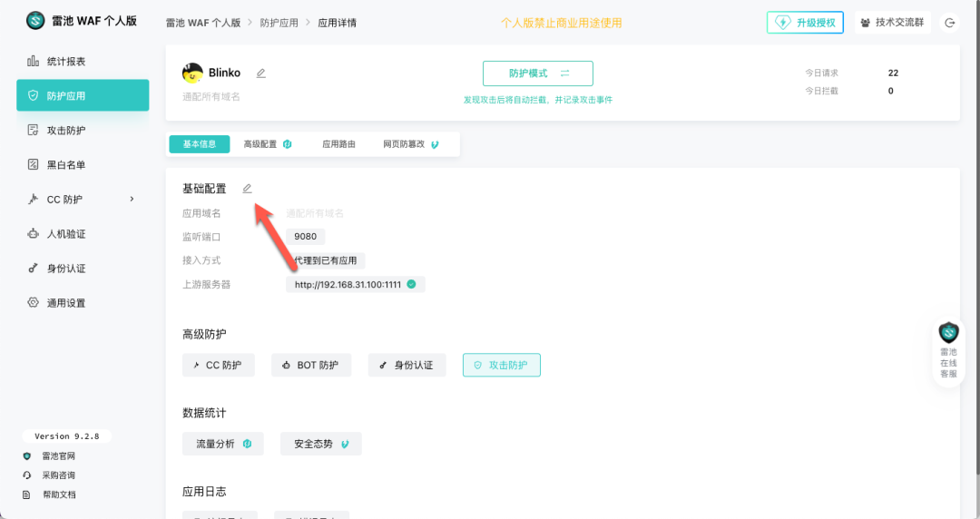Image resolution: width=980 pixels, height=519 pixels.
Task: Click the 升级授权 upgrade button
Action: point(805,23)
